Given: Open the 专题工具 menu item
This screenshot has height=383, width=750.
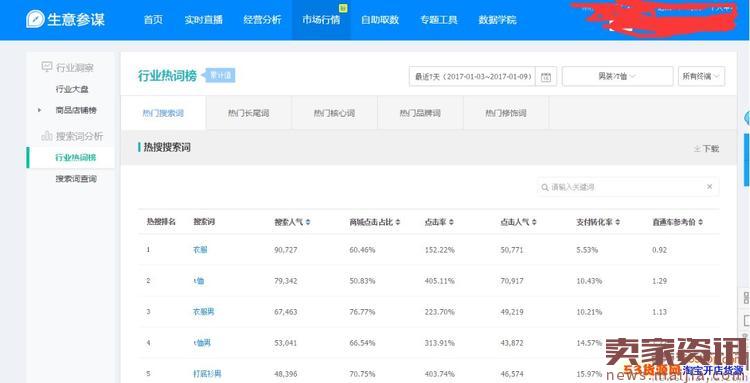Looking at the screenshot, I should [439, 20].
